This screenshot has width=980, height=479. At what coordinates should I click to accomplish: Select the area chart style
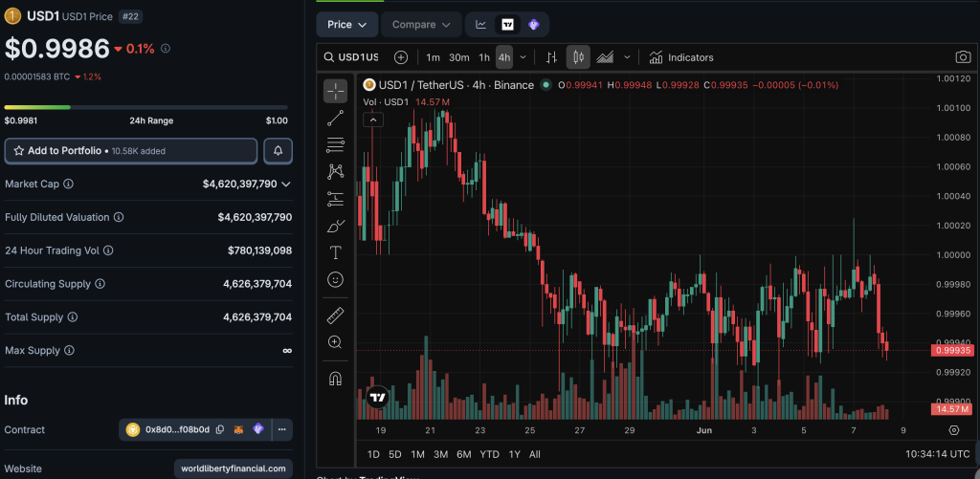[x=605, y=57]
